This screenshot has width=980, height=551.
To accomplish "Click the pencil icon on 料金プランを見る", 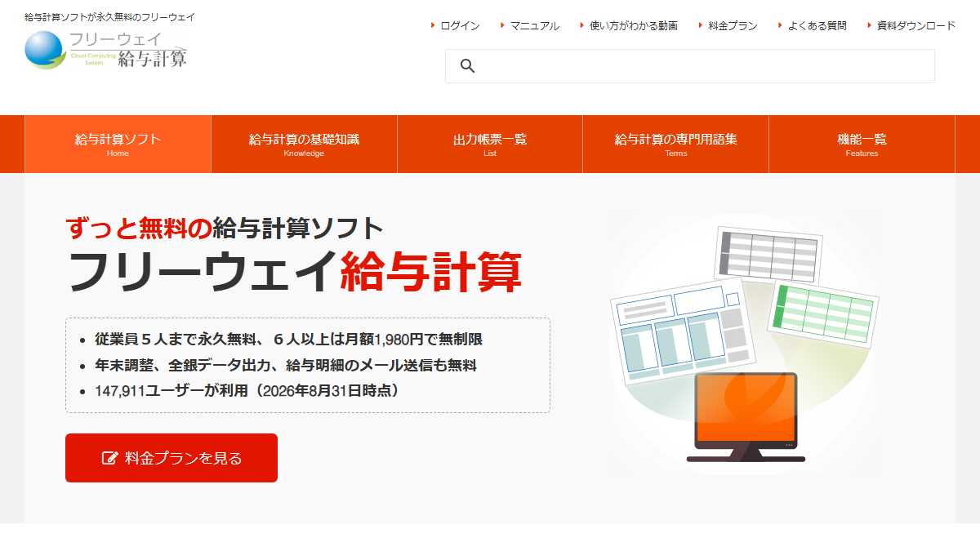I will (x=109, y=458).
